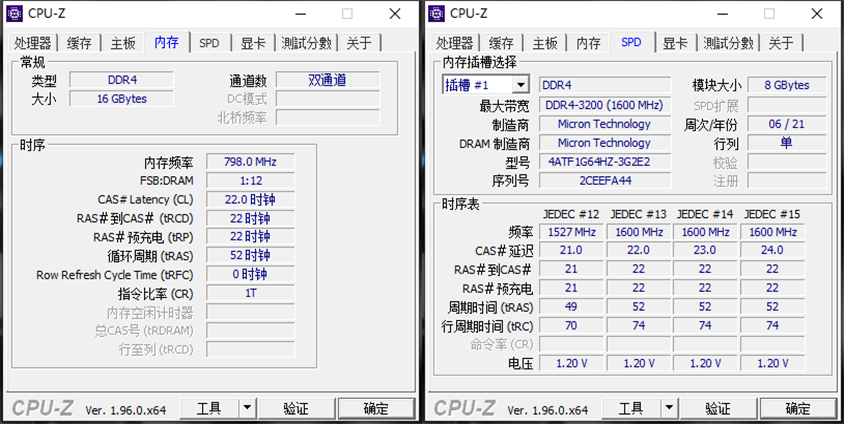This screenshot has height=424, width=844.
Task: Click the DDR4-3200 (1600 MHz) max bandwidth field
Action: [605, 105]
